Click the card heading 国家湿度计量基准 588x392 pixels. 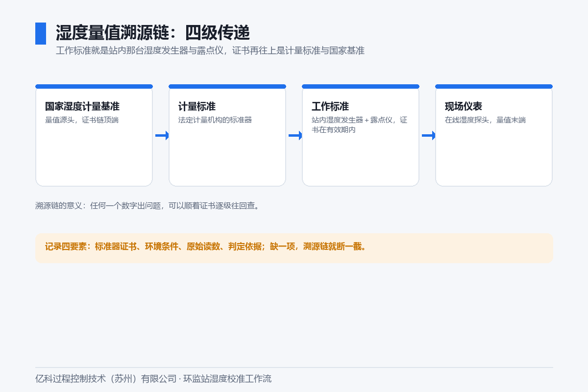[x=82, y=107]
